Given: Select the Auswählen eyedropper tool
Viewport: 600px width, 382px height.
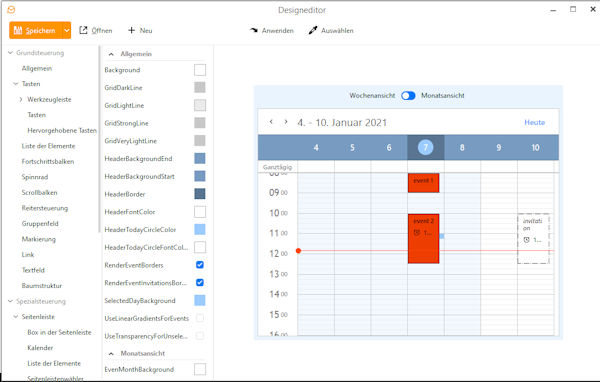Looking at the screenshot, I should [331, 30].
